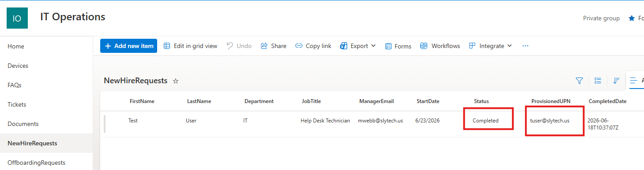Screen dimensions: 644x170
Task: Open Tickets in left navigation
Action: [17, 104]
